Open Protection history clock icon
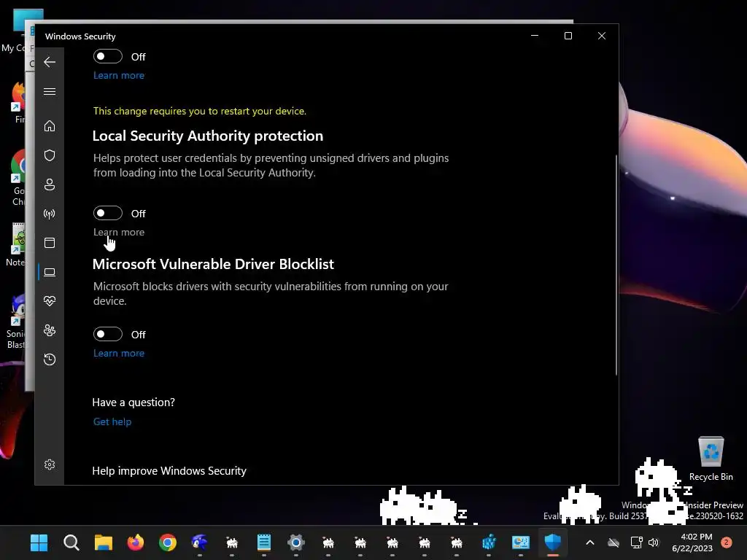 [x=50, y=359]
